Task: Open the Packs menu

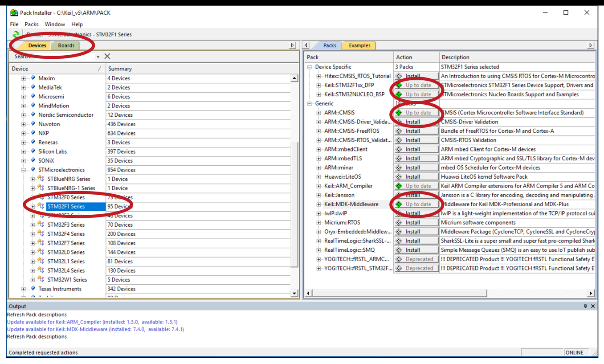Action: pos(31,24)
